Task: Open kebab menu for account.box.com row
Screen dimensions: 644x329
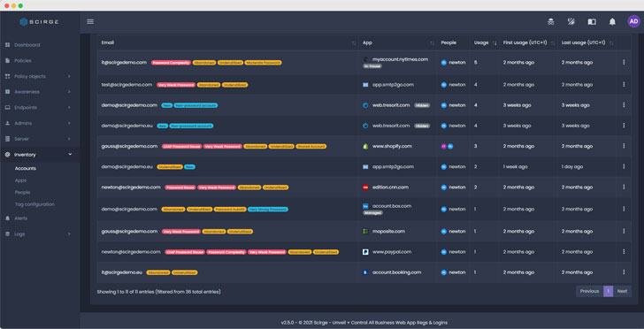Action: click(x=624, y=209)
